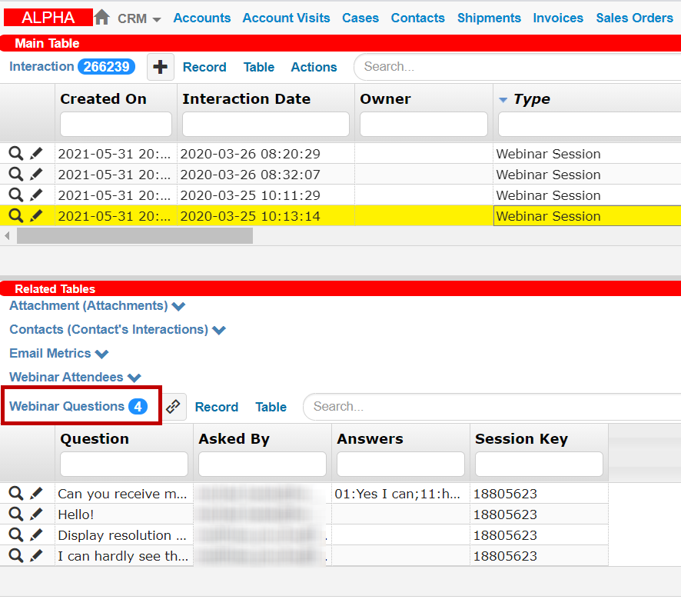The width and height of the screenshot is (681, 616).
Task: Click pencil icon for 'Display resolution' question
Action: coord(36,535)
